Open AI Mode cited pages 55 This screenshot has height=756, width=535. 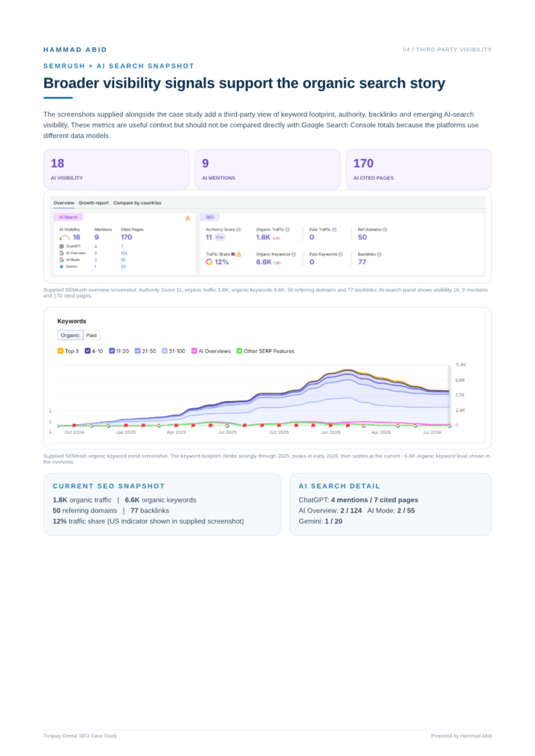(x=123, y=260)
